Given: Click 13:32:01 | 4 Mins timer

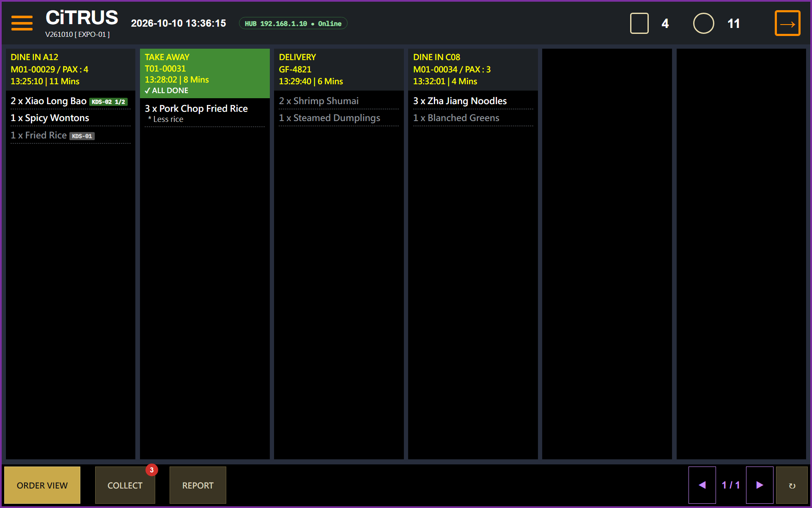Looking at the screenshot, I should pos(445,81).
